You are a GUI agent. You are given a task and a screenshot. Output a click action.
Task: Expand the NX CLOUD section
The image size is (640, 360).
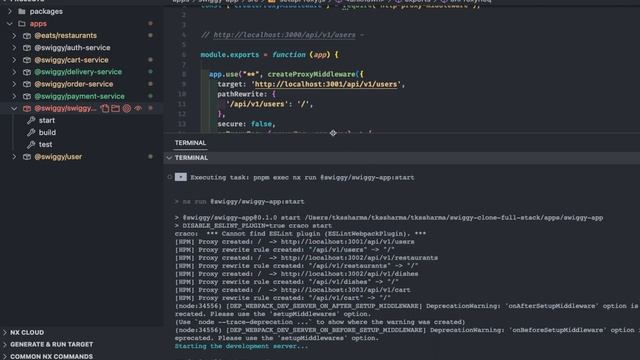tap(27, 332)
